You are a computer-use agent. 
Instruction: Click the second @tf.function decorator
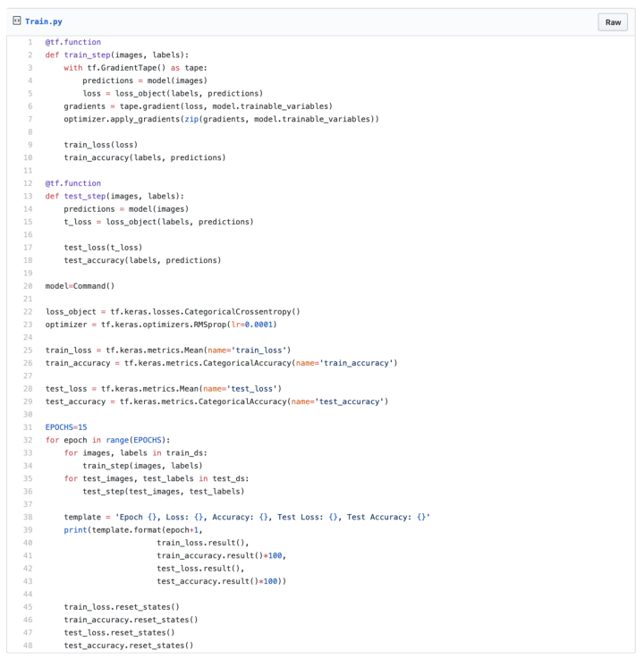coord(73,183)
